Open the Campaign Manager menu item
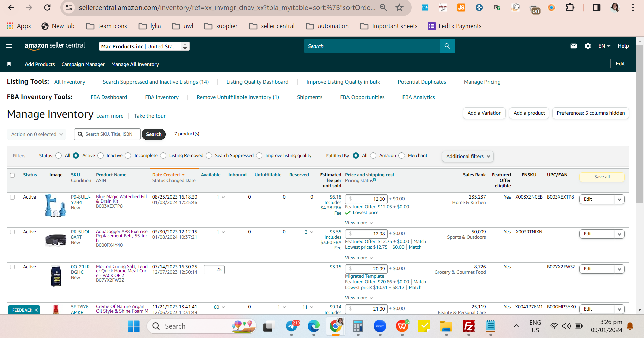The width and height of the screenshot is (644, 338). pyautogui.click(x=83, y=64)
